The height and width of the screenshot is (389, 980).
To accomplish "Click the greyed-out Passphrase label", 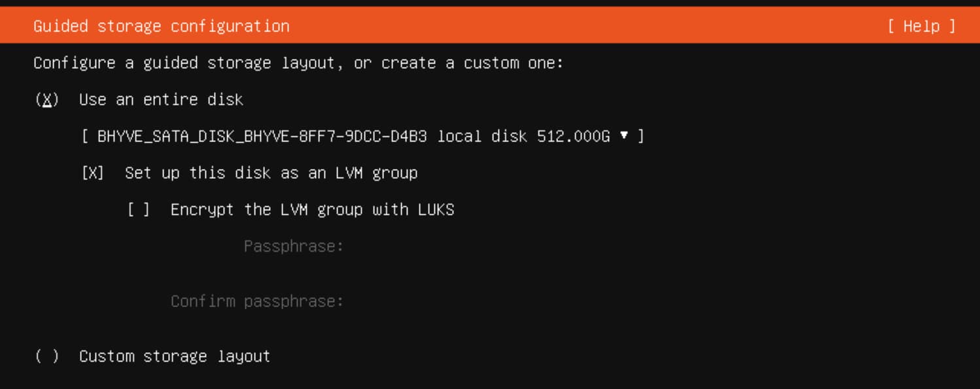I will click(x=294, y=247).
